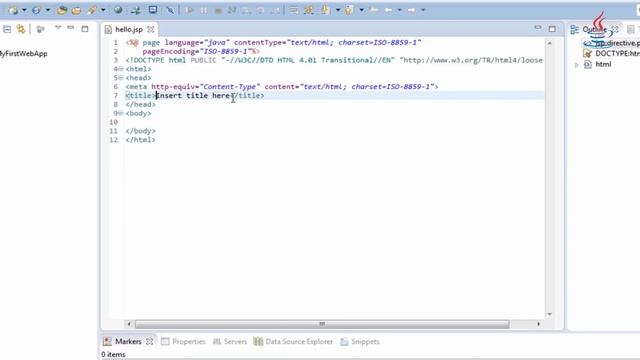Open dropdown arrow beside second globe icon
This screenshot has height=360, width=640.
click(48, 10)
